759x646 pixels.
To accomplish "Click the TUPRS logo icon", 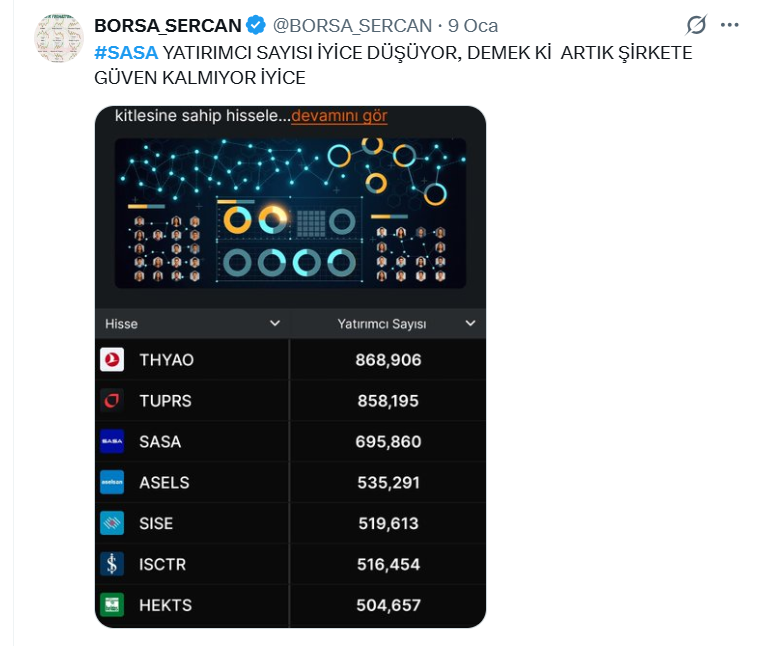I will (x=112, y=401).
